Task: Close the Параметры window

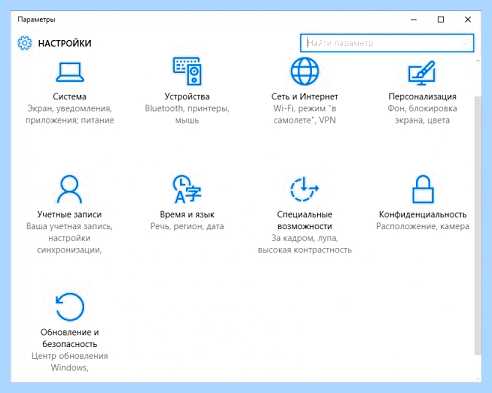Action: pyautogui.click(x=468, y=20)
